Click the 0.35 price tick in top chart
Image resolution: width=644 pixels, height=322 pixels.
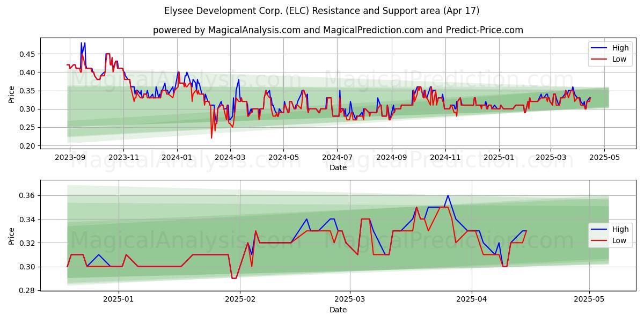[x=28, y=91]
